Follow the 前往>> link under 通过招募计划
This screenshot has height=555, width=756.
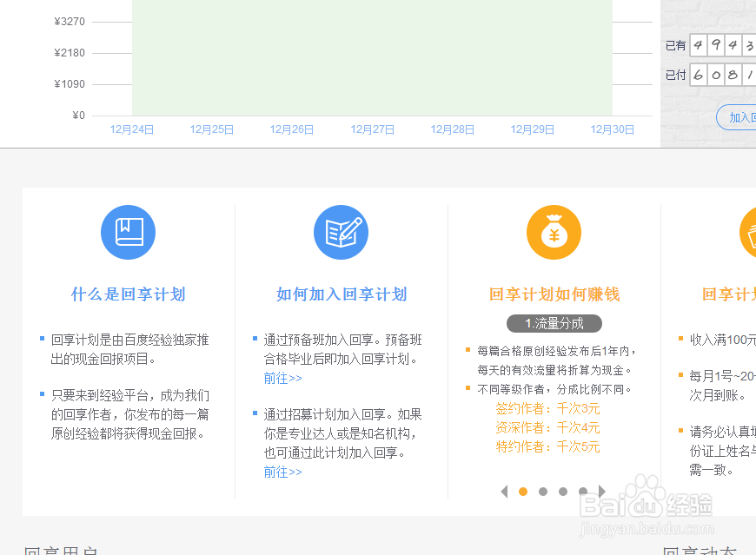282,472
